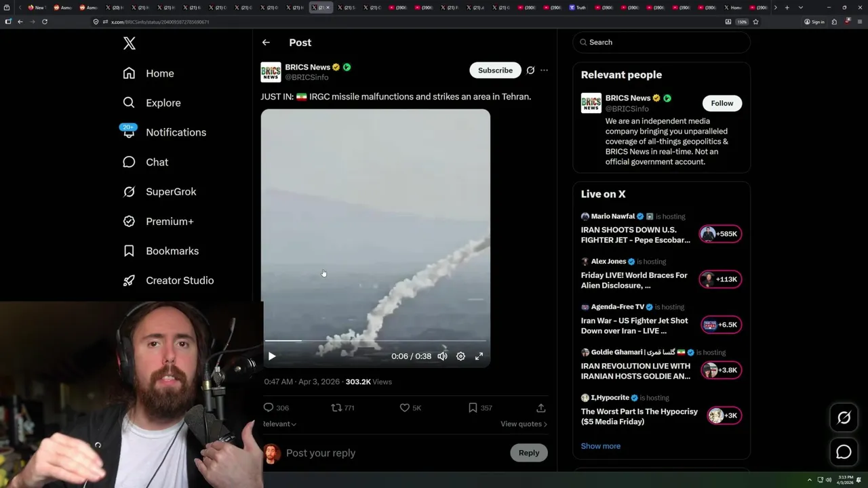Close the active X browser tab
The height and width of the screenshot is (488, 868).
coord(328,7)
